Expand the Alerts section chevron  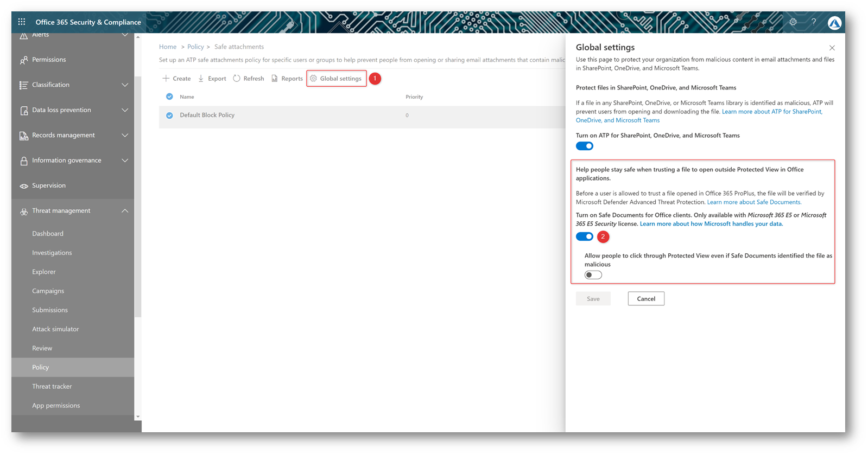click(x=125, y=35)
